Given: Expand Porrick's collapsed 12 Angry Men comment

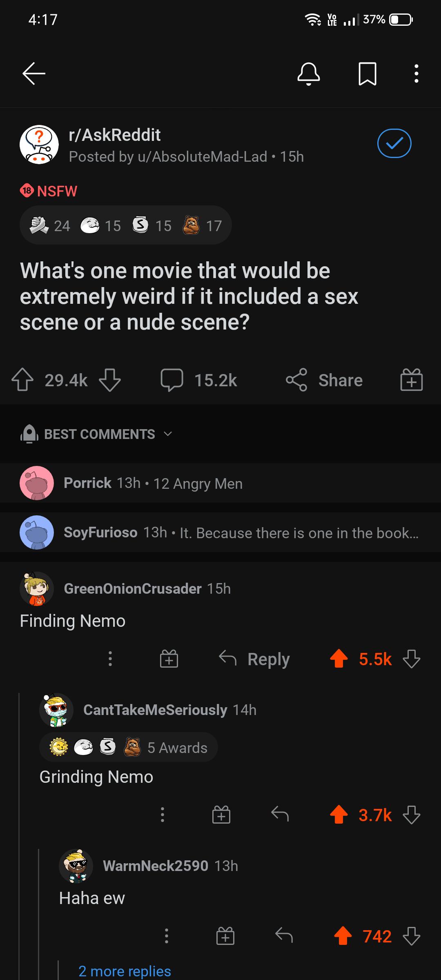Looking at the screenshot, I should (x=220, y=483).
